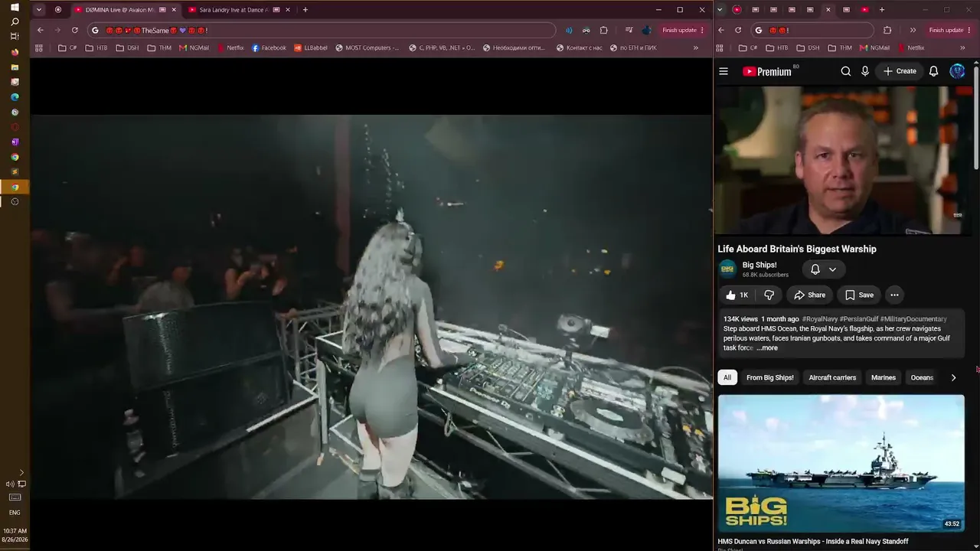Expand the description with ...more

[x=766, y=348]
